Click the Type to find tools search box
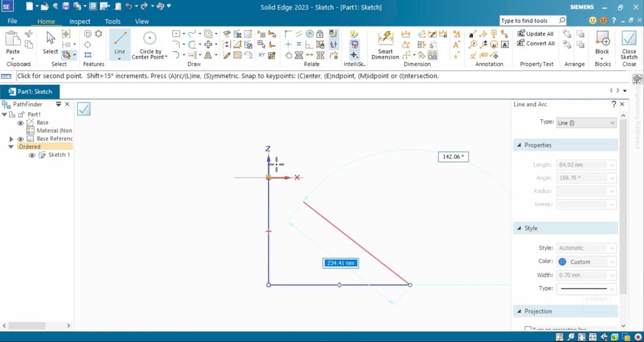Image resolution: width=644 pixels, height=342 pixels. (x=533, y=20)
